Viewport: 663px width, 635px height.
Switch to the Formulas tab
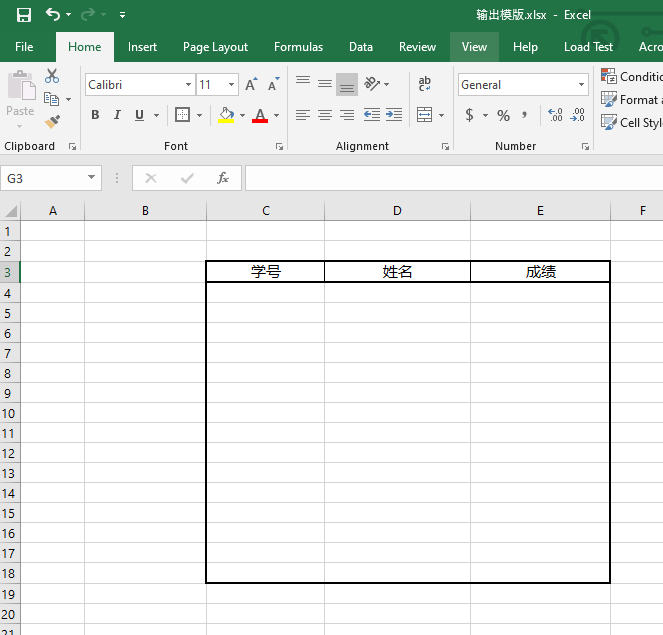tap(298, 47)
